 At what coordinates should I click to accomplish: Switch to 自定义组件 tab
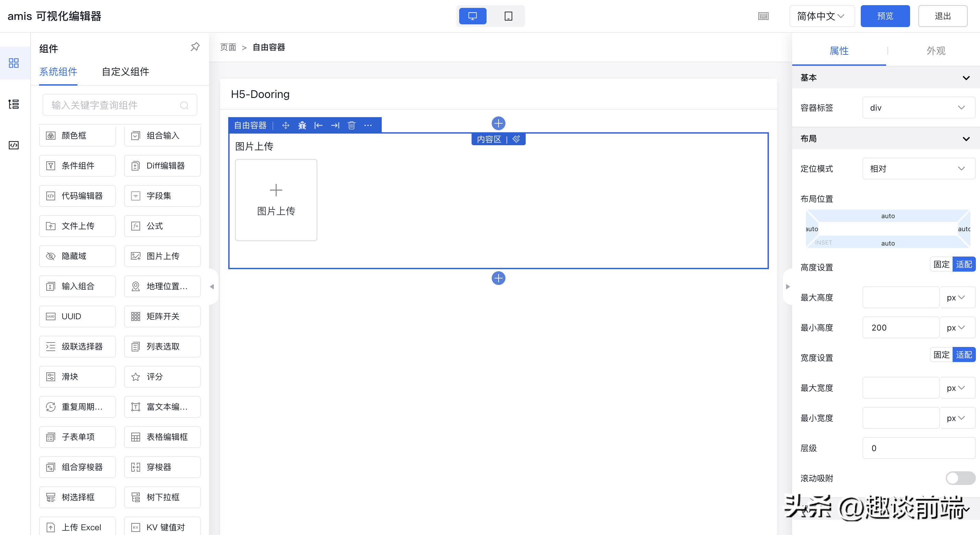(125, 72)
